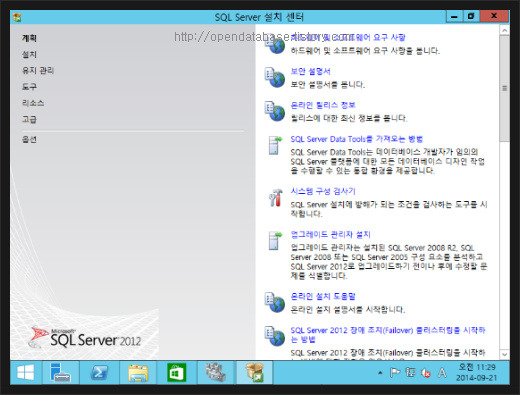
Task: Click globe icon beside Failover clustering entry
Action: coord(275,336)
